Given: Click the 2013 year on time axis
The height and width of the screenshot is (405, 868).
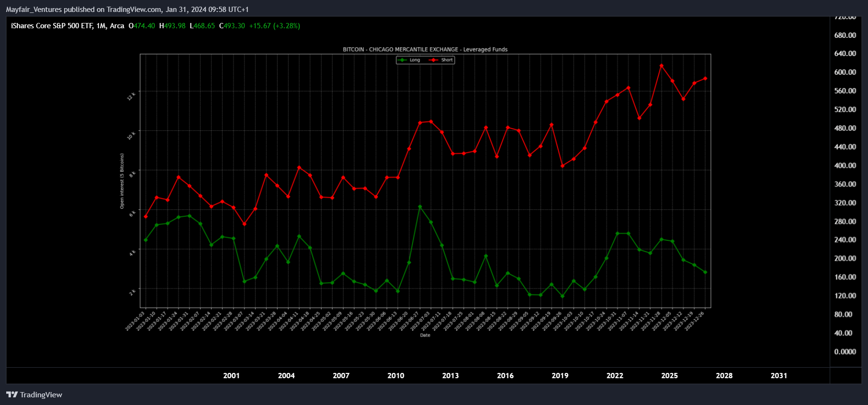Looking at the screenshot, I should (450, 375).
